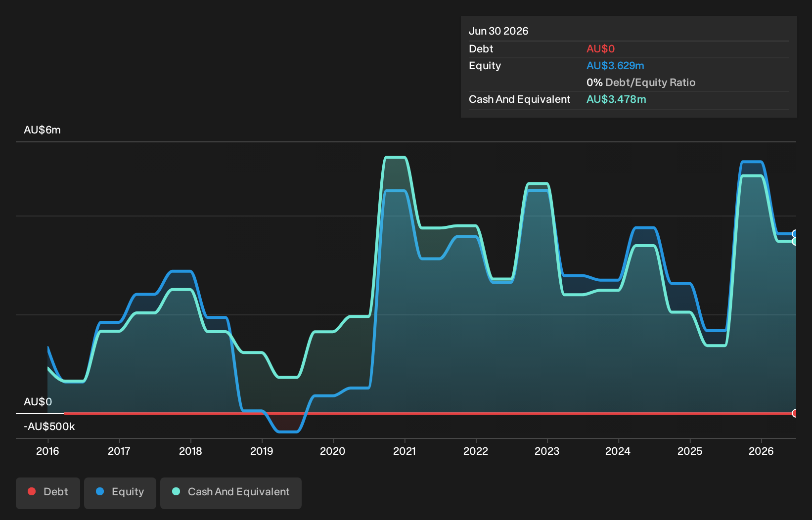
Task: Click the 2021 x-axis label
Action: pyautogui.click(x=405, y=451)
